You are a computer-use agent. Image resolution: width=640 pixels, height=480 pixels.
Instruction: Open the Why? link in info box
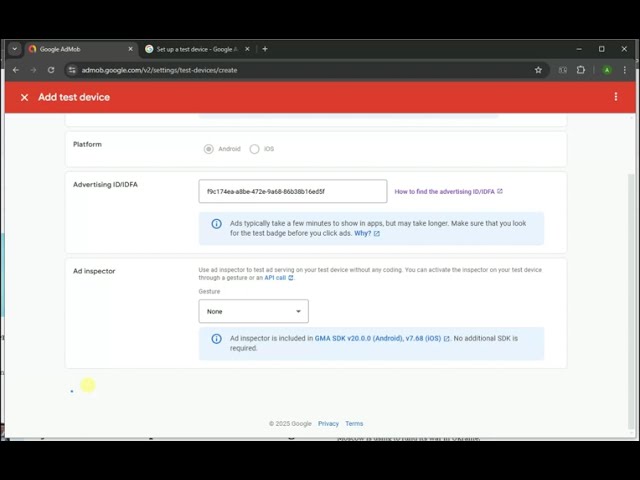click(x=367, y=233)
